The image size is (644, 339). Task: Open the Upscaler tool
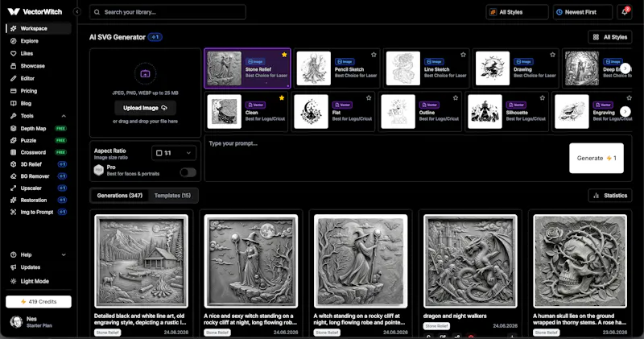[38, 188]
